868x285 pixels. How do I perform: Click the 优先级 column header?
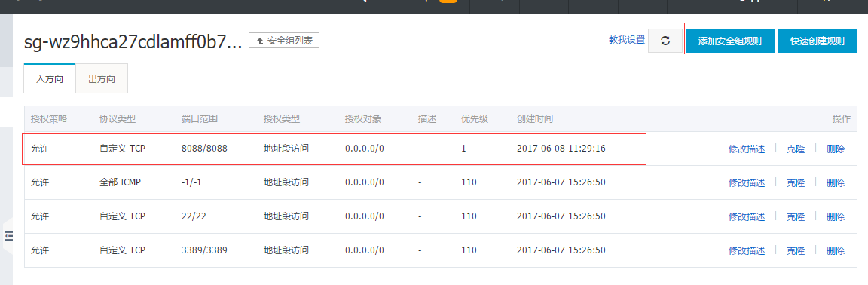tap(475, 119)
